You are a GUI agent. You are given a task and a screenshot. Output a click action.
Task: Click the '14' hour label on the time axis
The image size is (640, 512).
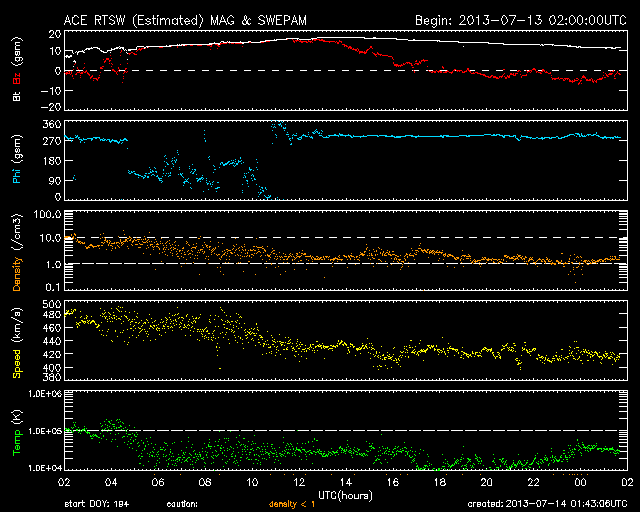pyautogui.click(x=346, y=483)
